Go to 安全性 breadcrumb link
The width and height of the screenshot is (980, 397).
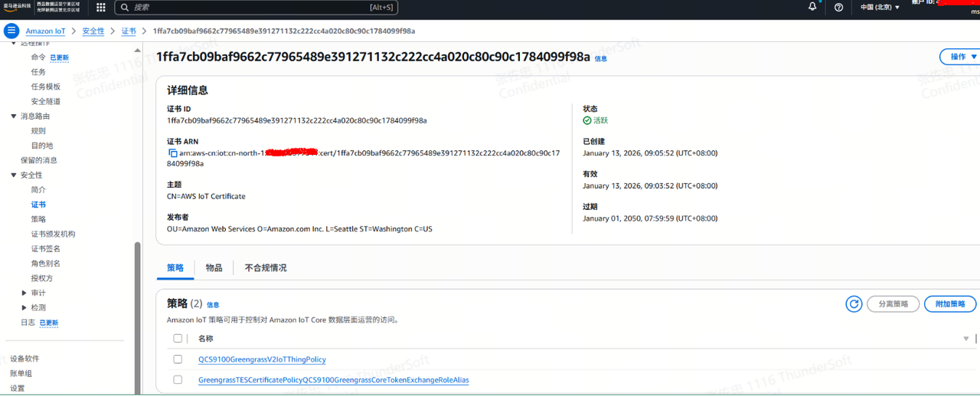tap(93, 31)
